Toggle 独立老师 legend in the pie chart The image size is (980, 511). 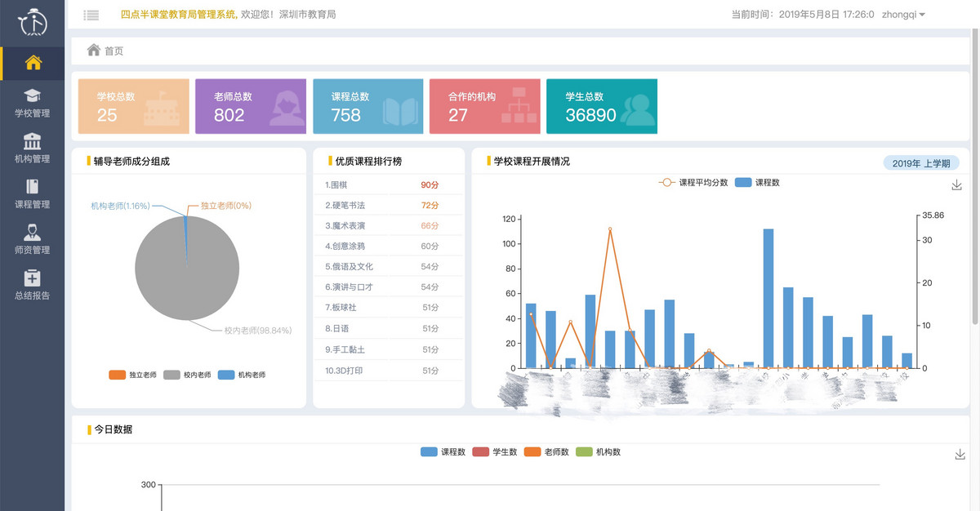pos(132,375)
